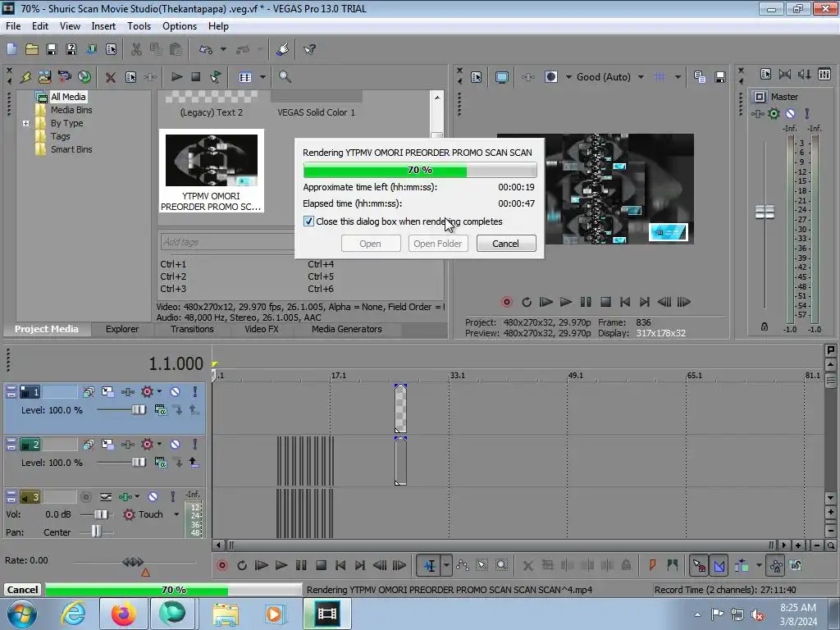Viewport: 840px width, 630px height.
Task: Click the Master volume fader
Action: 765,212
